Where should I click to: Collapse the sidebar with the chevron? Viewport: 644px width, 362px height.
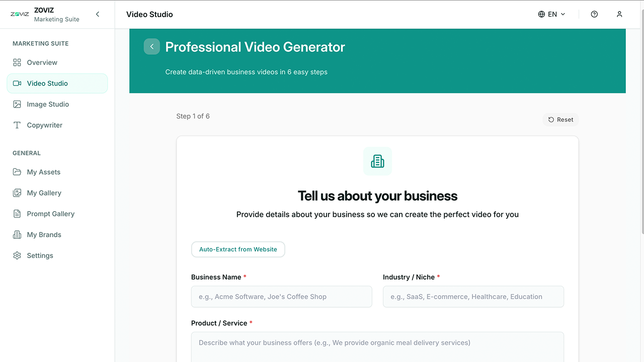(98, 14)
